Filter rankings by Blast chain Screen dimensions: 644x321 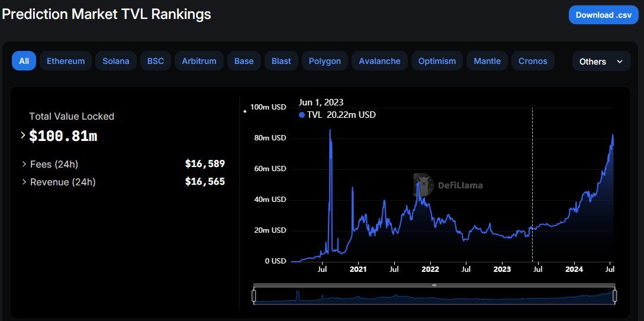281,61
